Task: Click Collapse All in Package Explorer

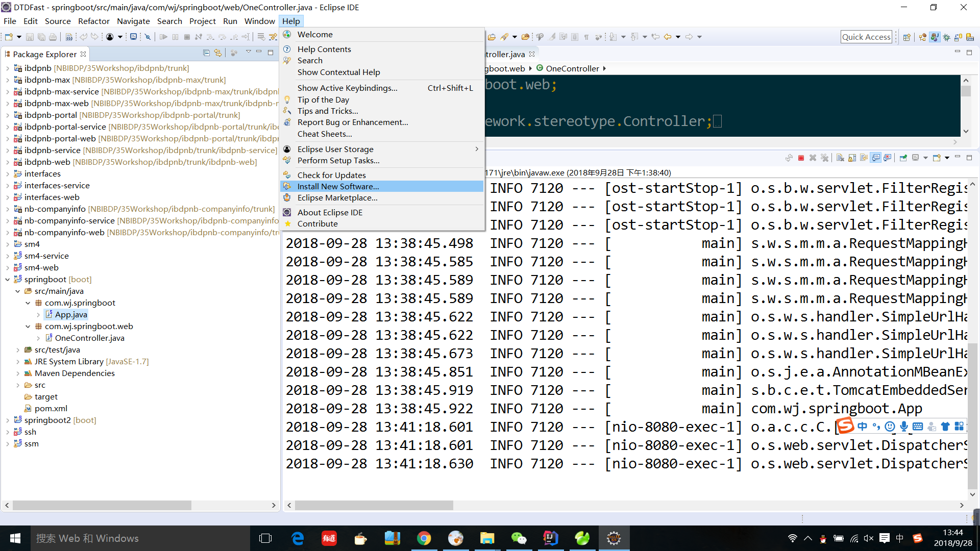Action: [206, 53]
